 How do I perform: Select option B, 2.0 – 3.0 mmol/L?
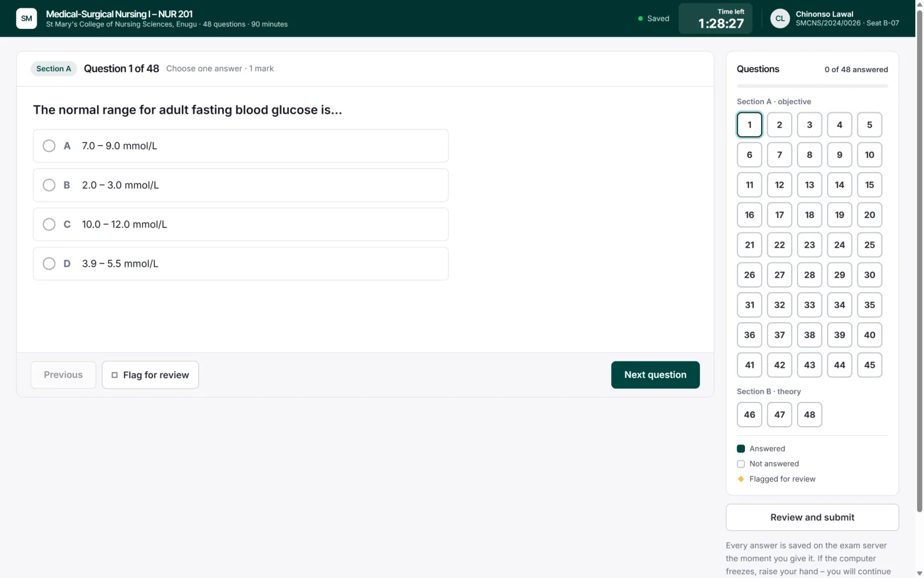pos(241,185)
